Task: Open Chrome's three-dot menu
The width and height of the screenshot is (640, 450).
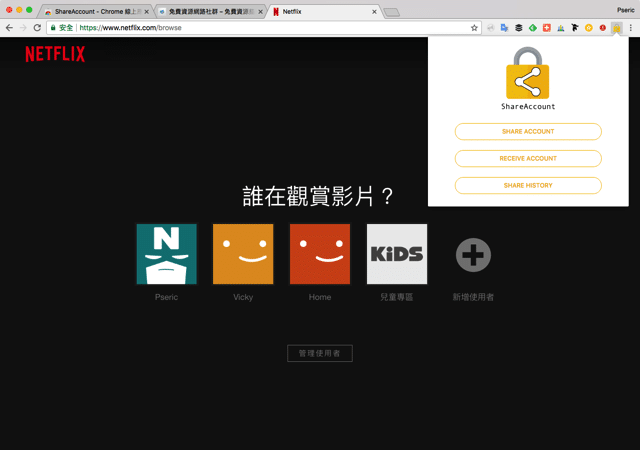Action: [630, 28]
